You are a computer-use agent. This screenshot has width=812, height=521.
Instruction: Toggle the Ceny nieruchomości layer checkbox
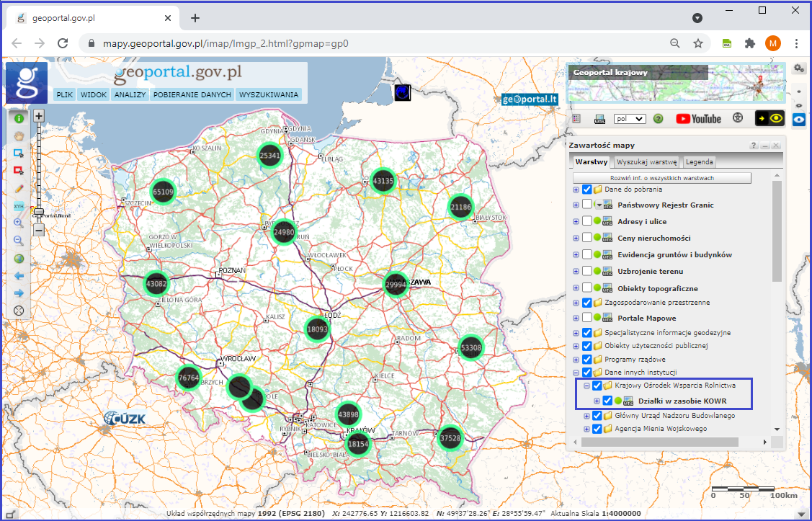(x=587, y=238)
